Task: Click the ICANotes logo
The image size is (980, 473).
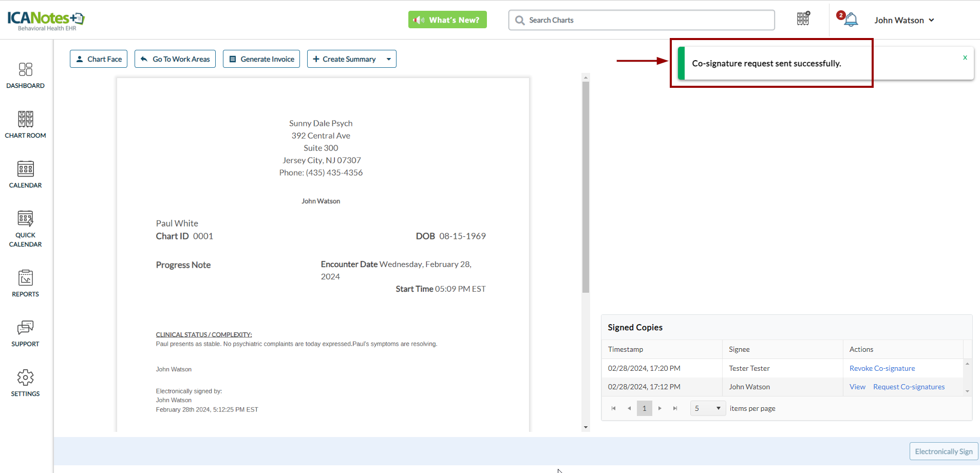Action: click(46, 20)
